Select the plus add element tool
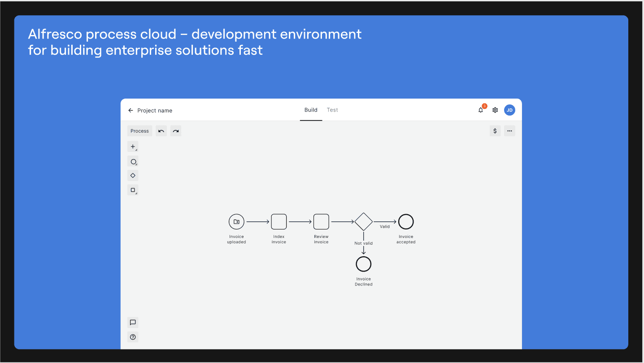 click(x=133, y=147)
